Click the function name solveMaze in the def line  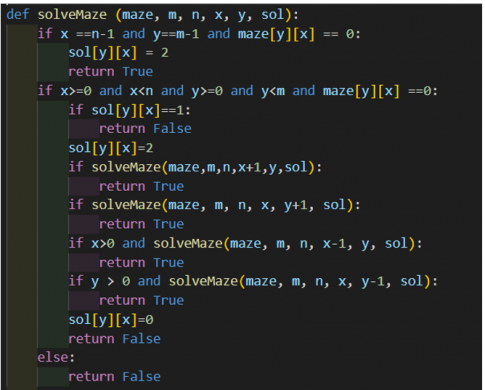tap(72, 15)
